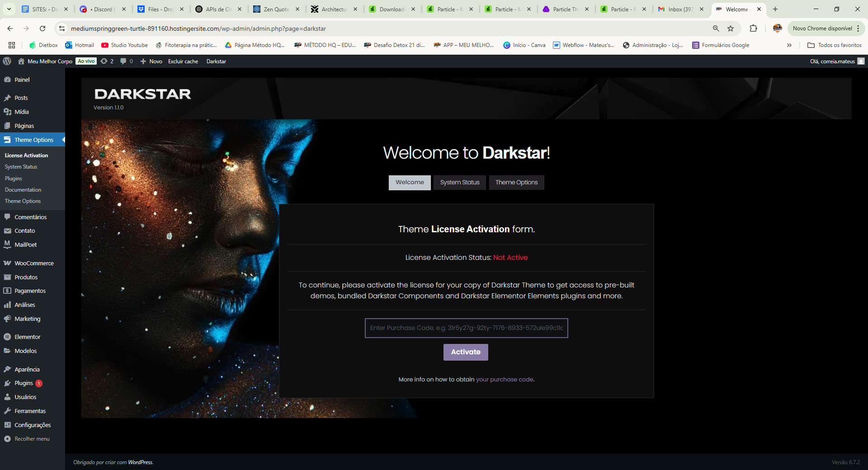Image resolution: width=868 pixels, height=470 pixels.
Task: Click the Activate button
Action: coord(466,352)
